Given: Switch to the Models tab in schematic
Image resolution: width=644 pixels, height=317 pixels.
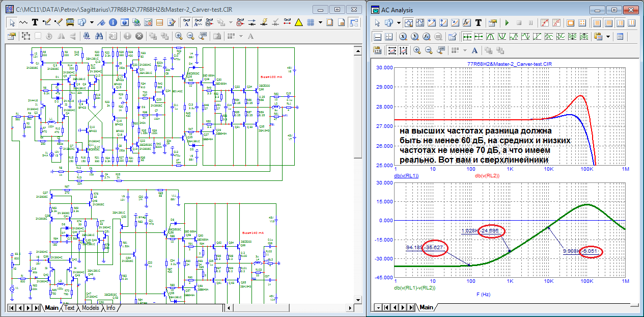Looking at the screenshot, I should pos(90,308).
